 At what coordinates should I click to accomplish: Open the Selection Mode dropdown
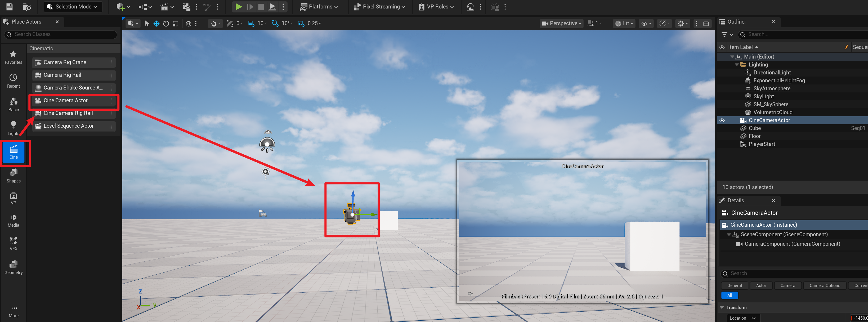tap(73, 6)
